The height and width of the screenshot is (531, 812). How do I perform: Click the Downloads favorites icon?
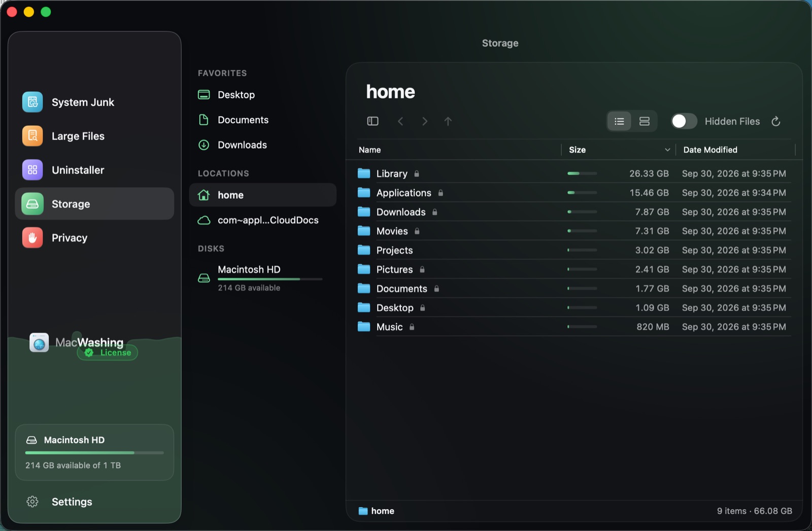tap(204, 145)
